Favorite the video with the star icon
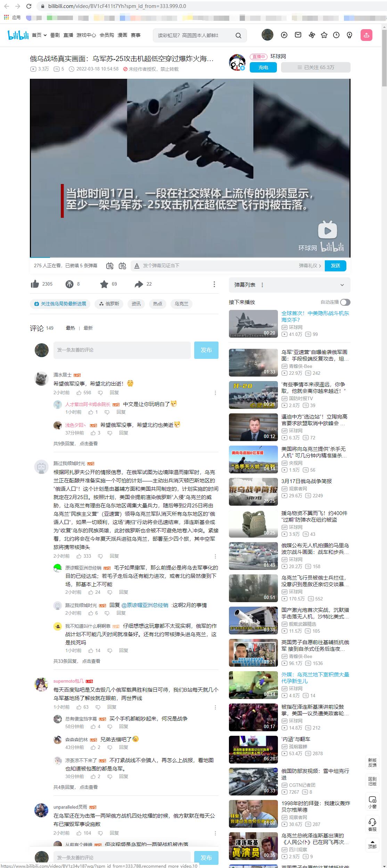Viewport: 387px width, 868px height. click(104, 284)
